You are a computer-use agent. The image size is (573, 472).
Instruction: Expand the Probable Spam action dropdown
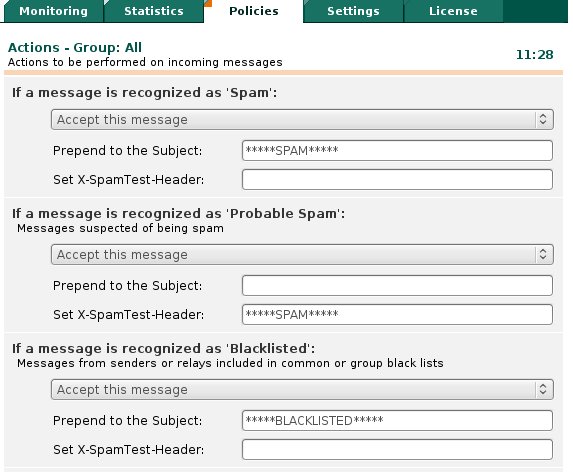coord(302,255)
